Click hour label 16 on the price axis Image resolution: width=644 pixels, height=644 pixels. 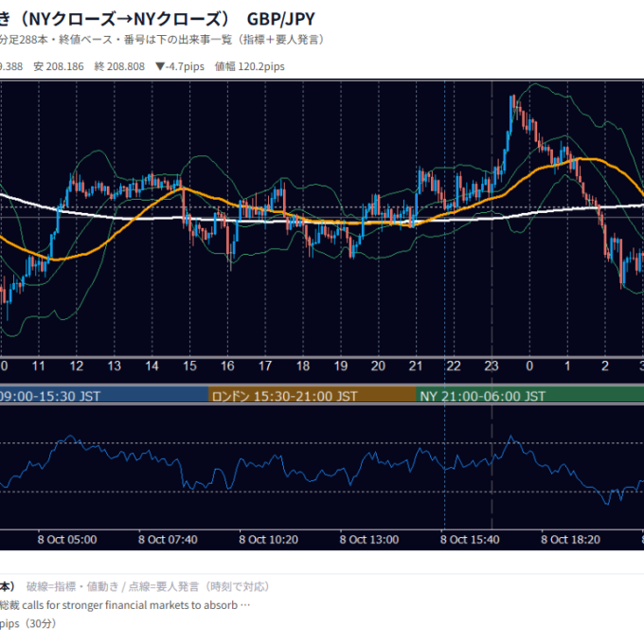click(227, 366)
